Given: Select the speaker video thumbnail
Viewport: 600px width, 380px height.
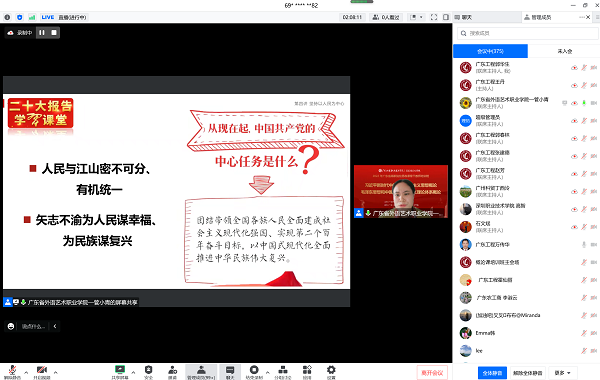Looking at the screenshot, I should point(401,191).
